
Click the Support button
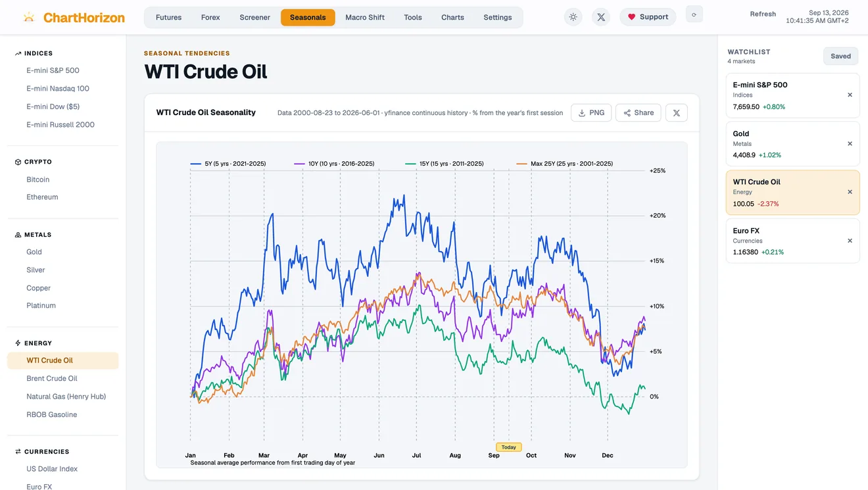(648, 17)
